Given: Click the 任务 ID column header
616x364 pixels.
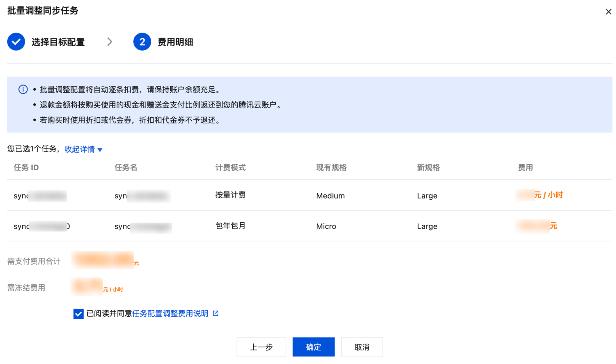Looking at the screenshot, I should [26, 167].
